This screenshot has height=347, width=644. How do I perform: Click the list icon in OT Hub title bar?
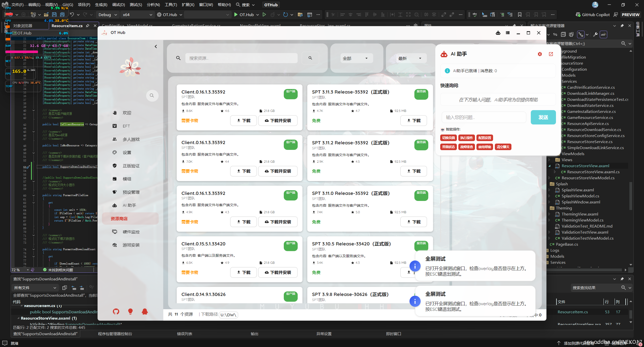tap(508, 33)
